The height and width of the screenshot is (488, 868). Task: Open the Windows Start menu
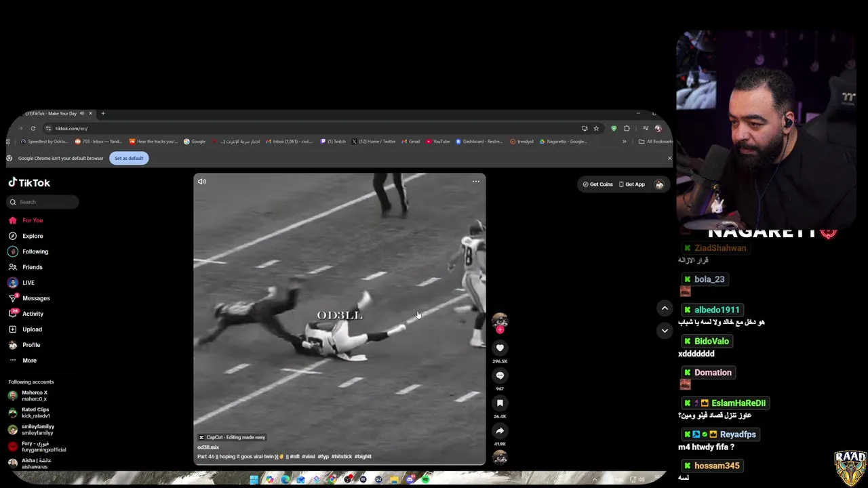pyautogui.click(x=254, y=480)
